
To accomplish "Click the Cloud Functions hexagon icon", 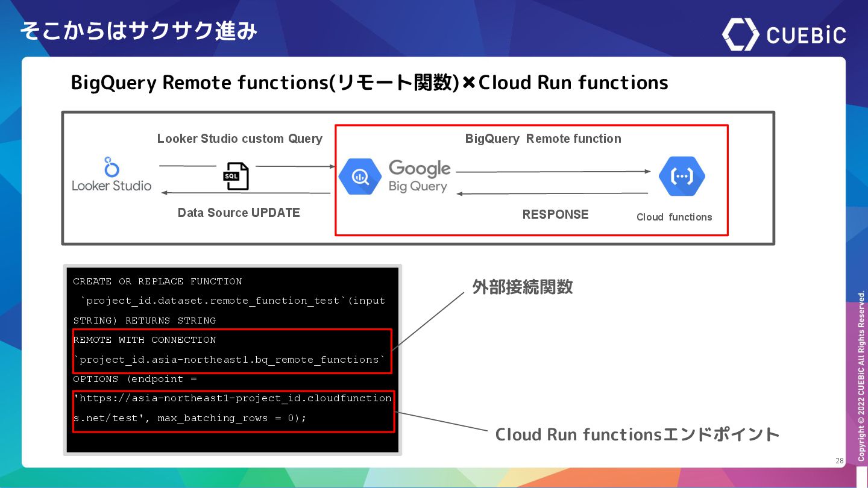I will tap(682, 176).
